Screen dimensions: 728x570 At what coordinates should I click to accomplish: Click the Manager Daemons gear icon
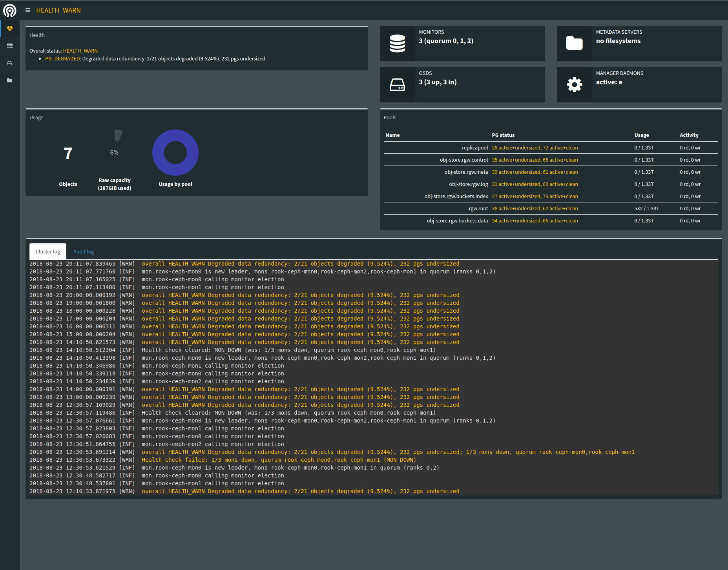point(574,85)
